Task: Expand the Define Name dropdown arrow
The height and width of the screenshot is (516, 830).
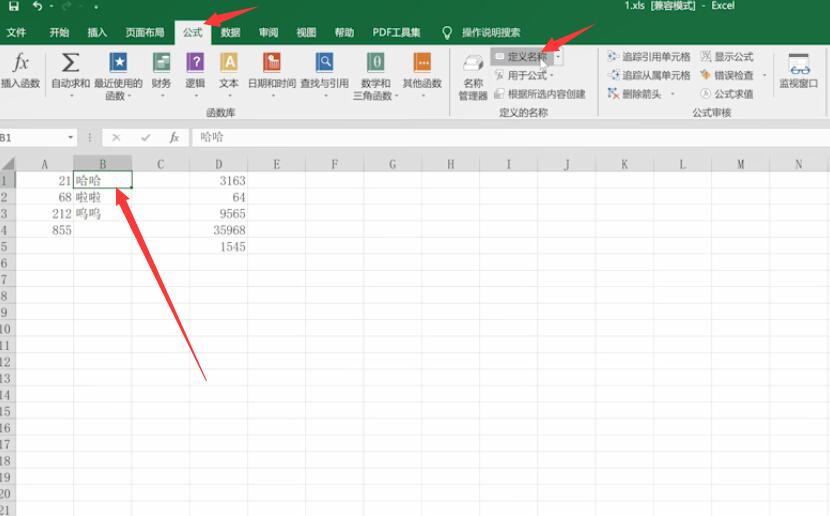Action: (558, 57)
